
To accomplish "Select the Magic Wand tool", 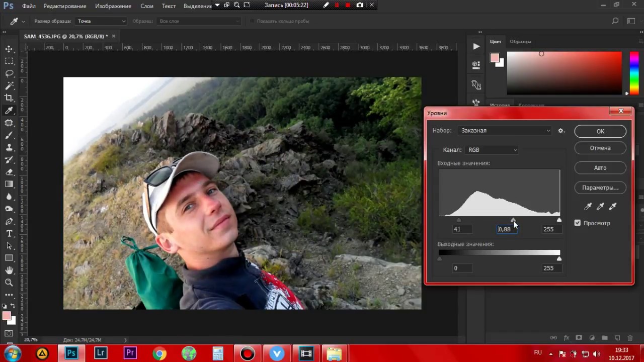I will (x=9, y=86).
